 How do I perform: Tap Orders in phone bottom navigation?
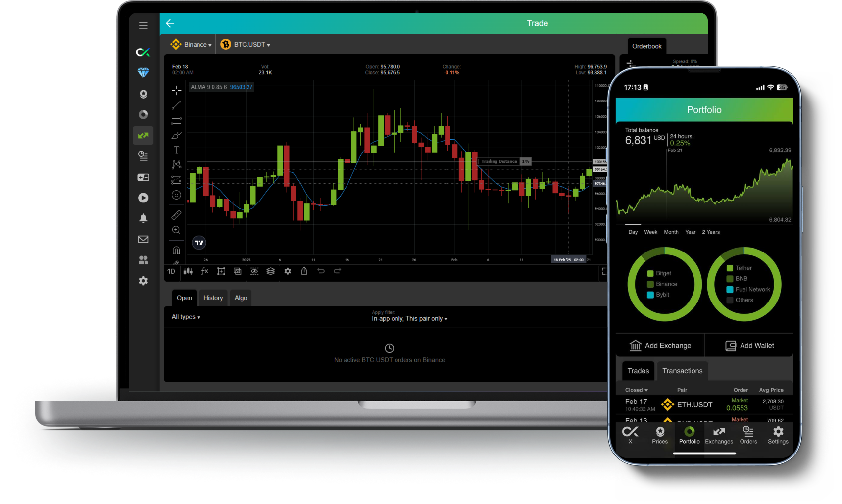pyautogui.click(x=748, y=435)
